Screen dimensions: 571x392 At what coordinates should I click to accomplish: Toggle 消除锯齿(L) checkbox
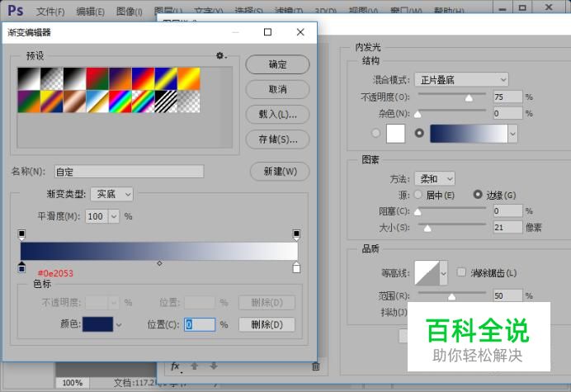[461, 272]
